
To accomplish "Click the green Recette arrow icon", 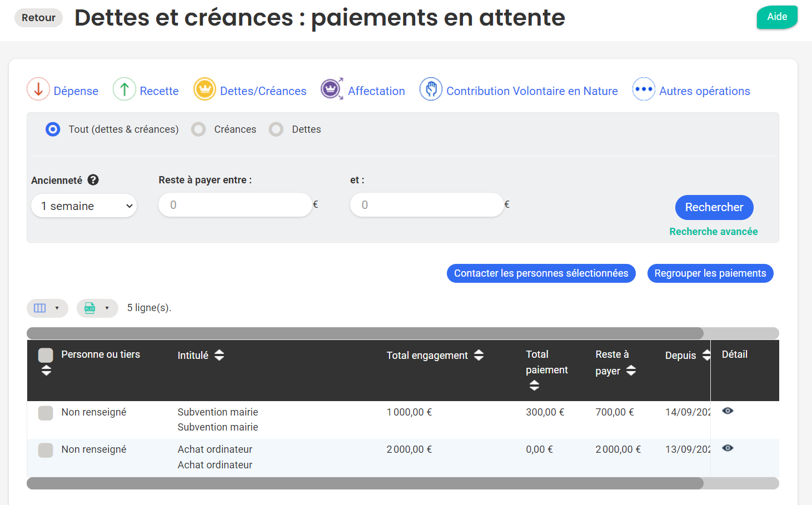I will click(124, 89).
